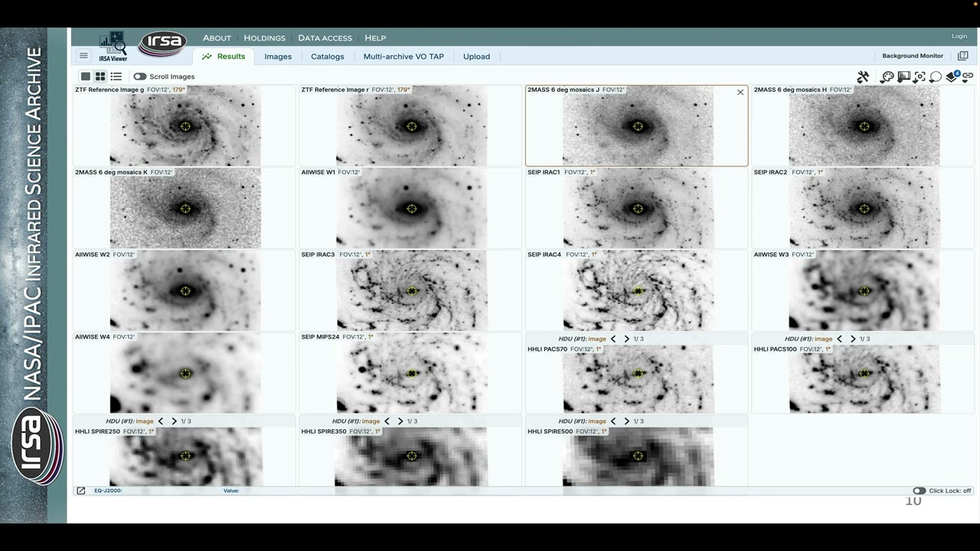The width and height of the screenshot is (980, 551).
Task: Open the zoom/center target dropdown
Action: pos(920,77)
